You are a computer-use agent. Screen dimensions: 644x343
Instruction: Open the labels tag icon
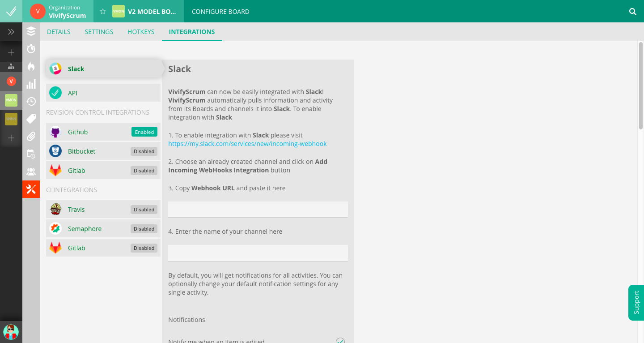(31, 119)
